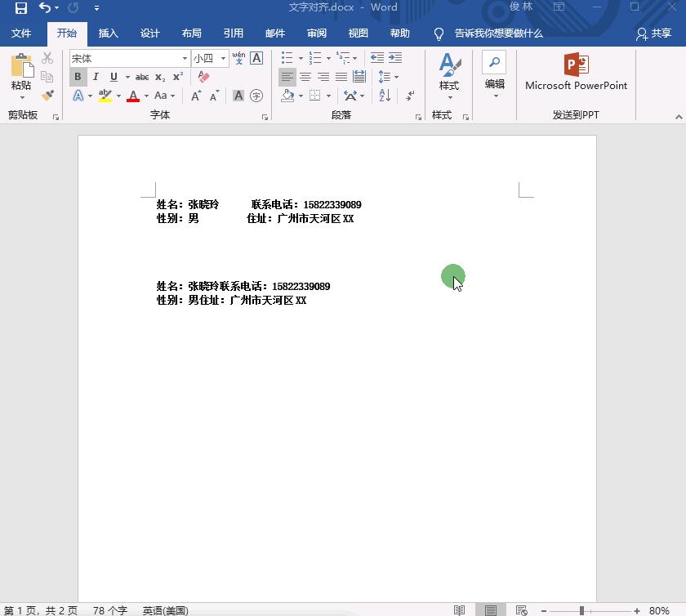Image resolution: width=686 pixels, height=616 pixels.
Task: Apply superscript formatting
Action: (x=178, y=76)
